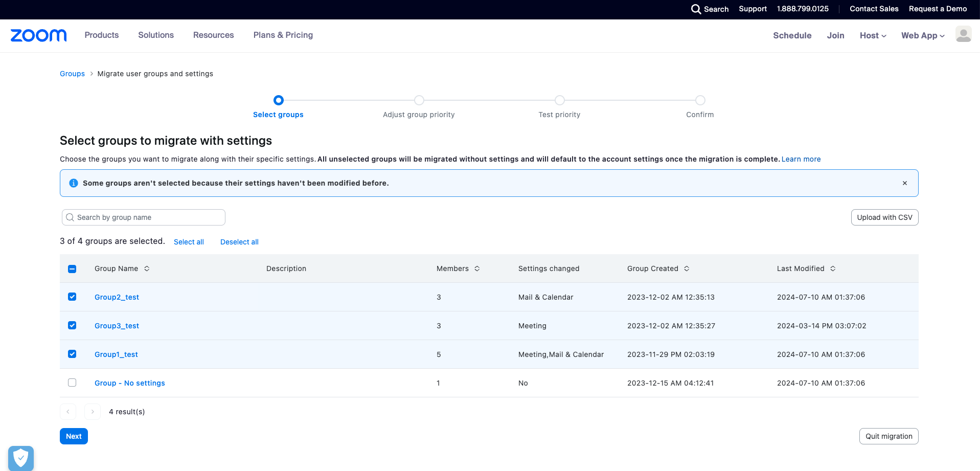Click the shield privacy icon
Image resolution: width=980 pixels, height=471 pixels.
pyautogui.click(x=21, y=458)
